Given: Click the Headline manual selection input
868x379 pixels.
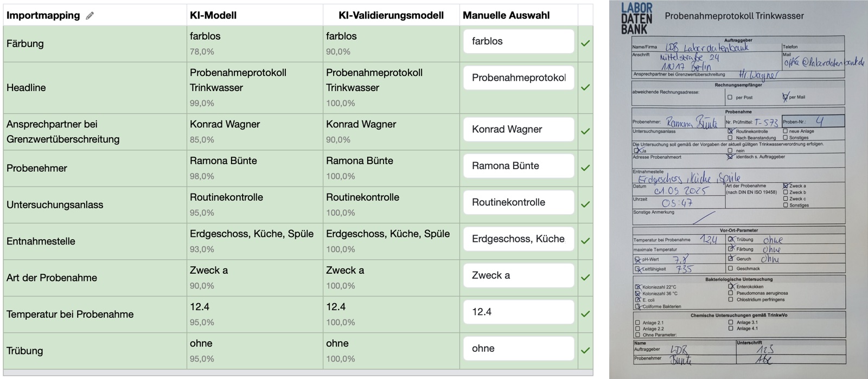Looking at the screenshot, I should [x=518, y=78].
